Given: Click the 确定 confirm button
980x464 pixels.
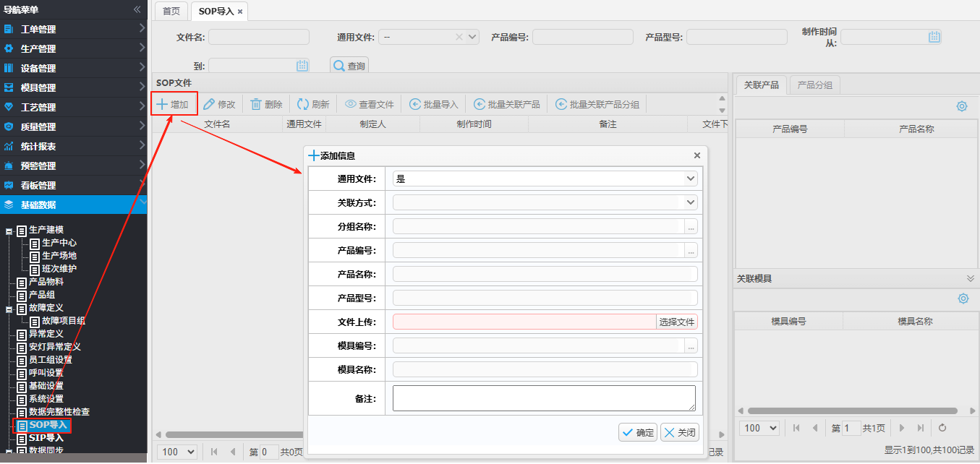Looking at the screenshot, I should tap(637, 432).
